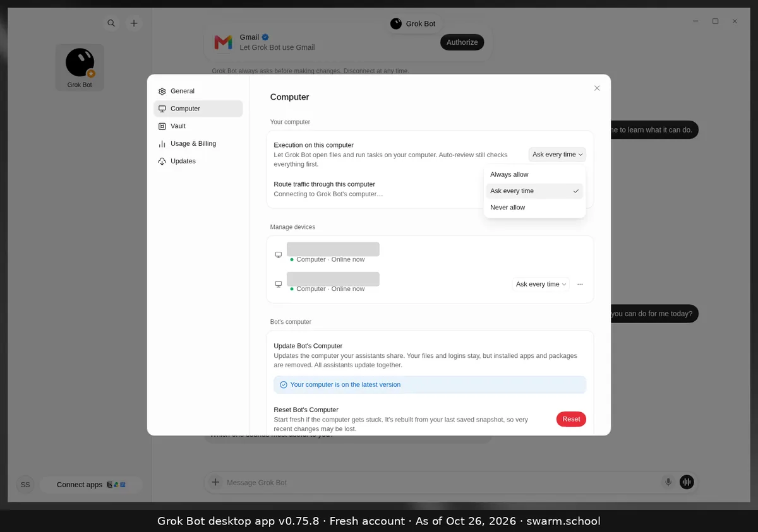Viewport: 758px width, 532px height.
Task: Click the 'Manage devices' section label
Action: [x=292, y=227]
